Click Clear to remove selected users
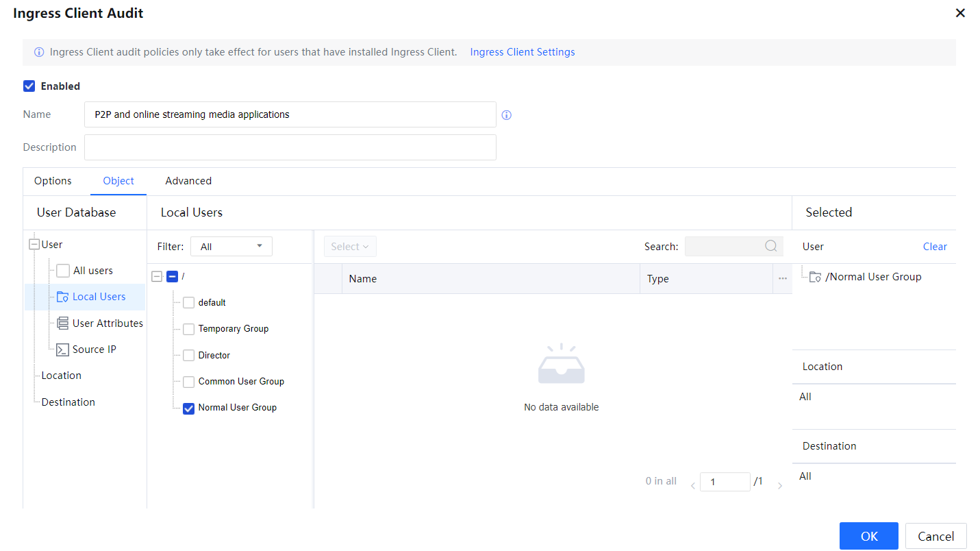Image resolution: width=980 pixels, height=551 pixels. [934, 247]
